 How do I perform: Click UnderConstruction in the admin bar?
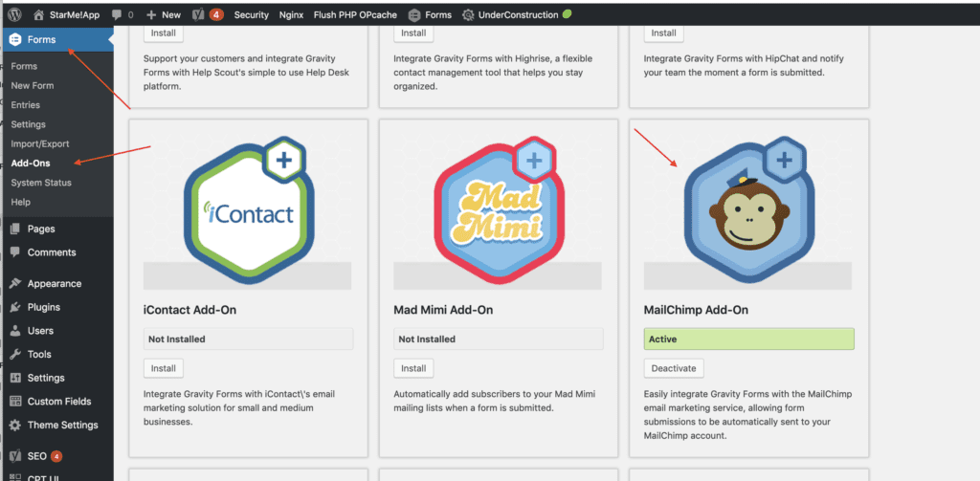[x=518, y=15]
